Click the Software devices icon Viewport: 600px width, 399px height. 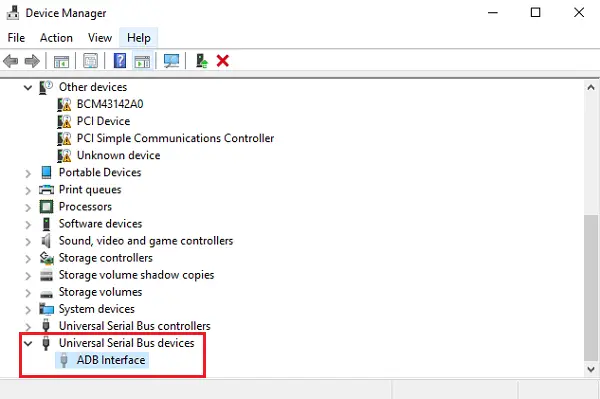(46, 224)
